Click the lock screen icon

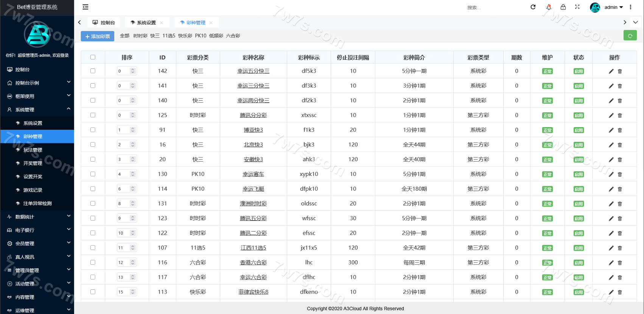tap(563, 7)
